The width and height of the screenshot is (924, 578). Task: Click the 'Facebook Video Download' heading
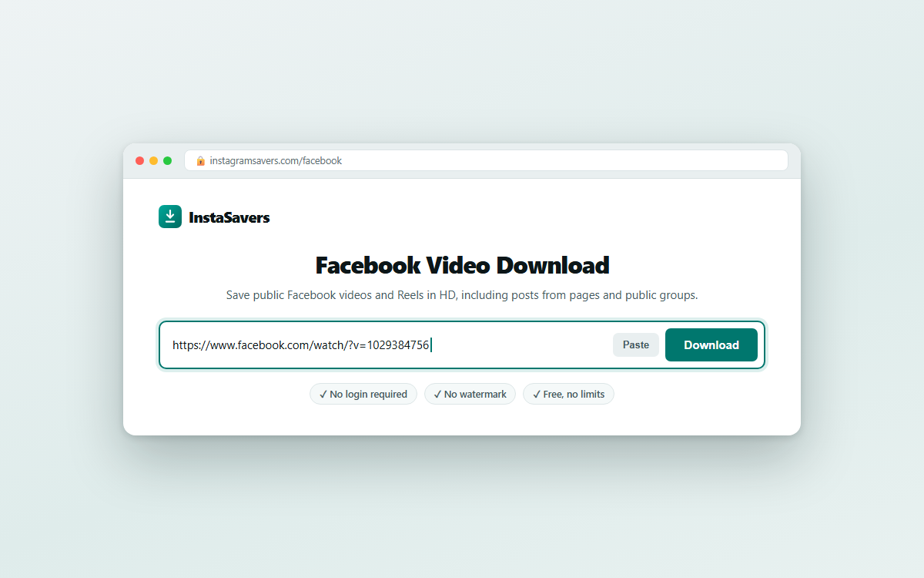[462, 265]
